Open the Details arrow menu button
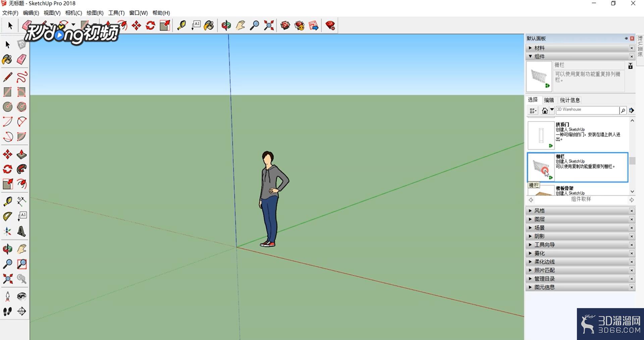 point(631,110)
